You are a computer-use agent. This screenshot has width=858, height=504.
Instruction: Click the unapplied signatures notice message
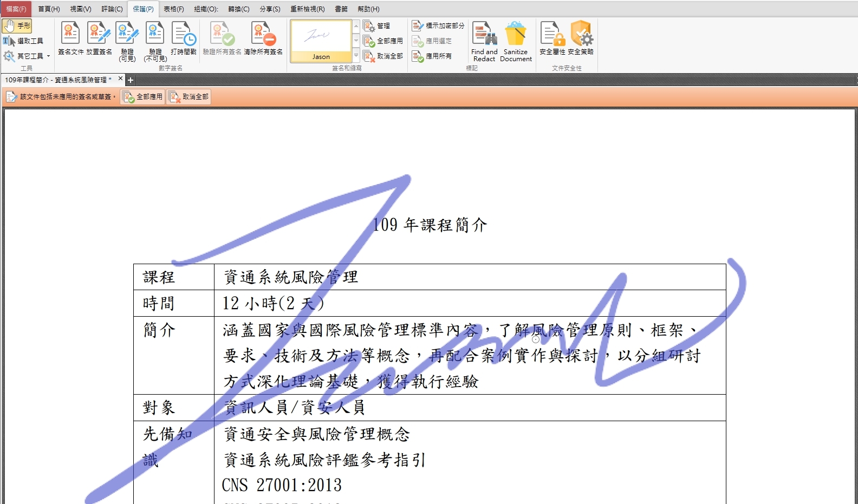61,97
